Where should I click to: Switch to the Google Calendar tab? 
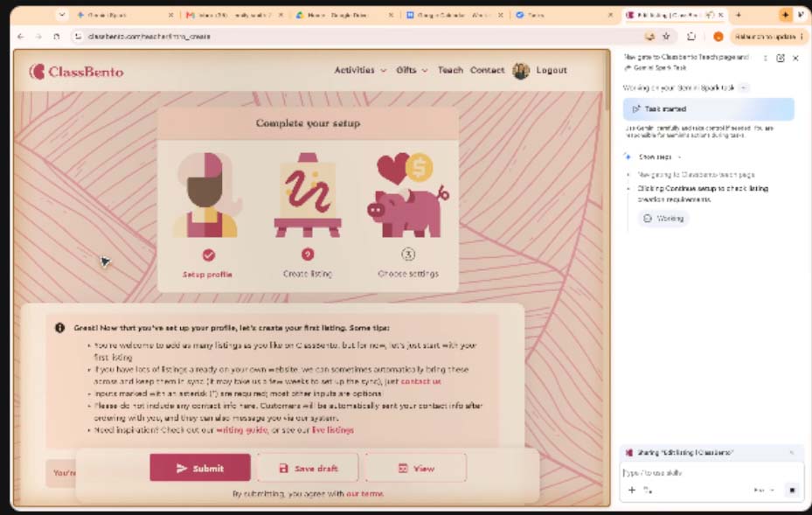click(455, 15)
